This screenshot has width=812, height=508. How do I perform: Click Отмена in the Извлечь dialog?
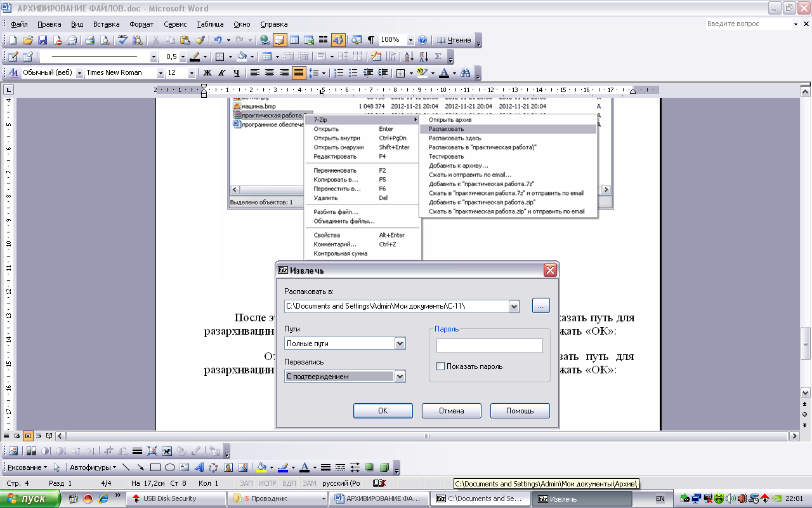point(452,411)
